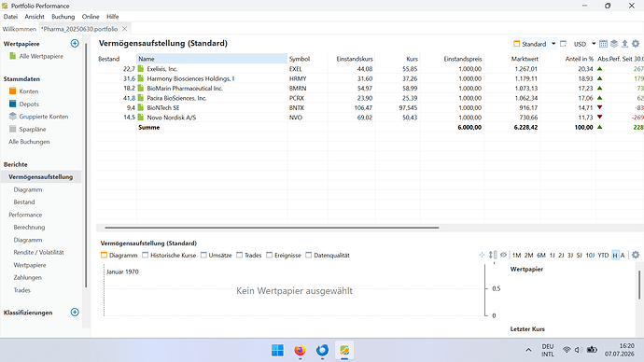644x362 pixels.
Task: Open the Online menu
Action: tap(91, 17)
